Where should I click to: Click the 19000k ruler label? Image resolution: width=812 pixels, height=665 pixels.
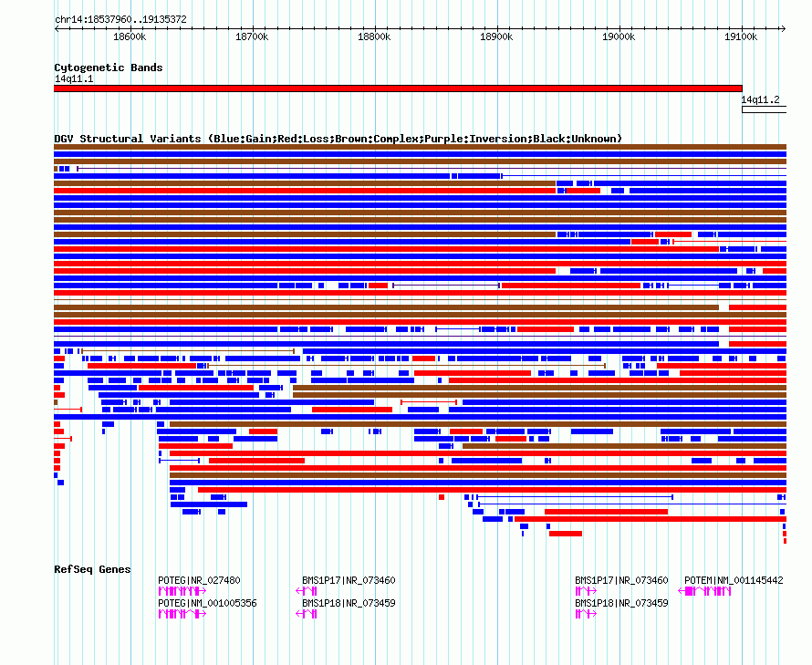[x=619, y=36]
